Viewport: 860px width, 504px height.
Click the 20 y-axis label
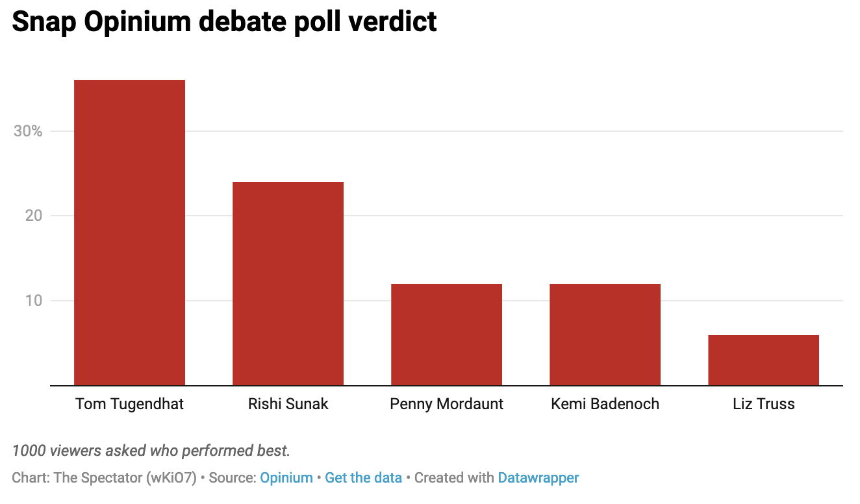pos(32,216)
